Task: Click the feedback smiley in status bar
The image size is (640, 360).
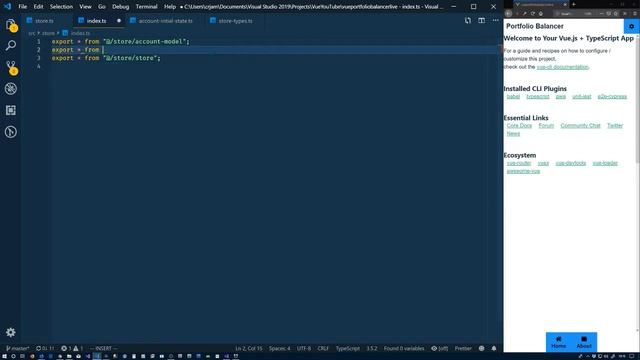Action: [482, 348]
